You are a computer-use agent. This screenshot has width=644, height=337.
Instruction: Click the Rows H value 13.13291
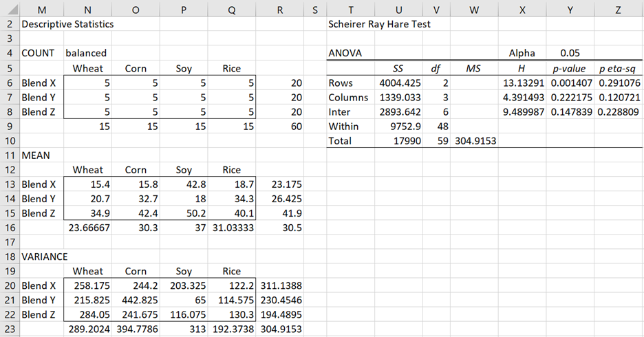tap(522, 83)
